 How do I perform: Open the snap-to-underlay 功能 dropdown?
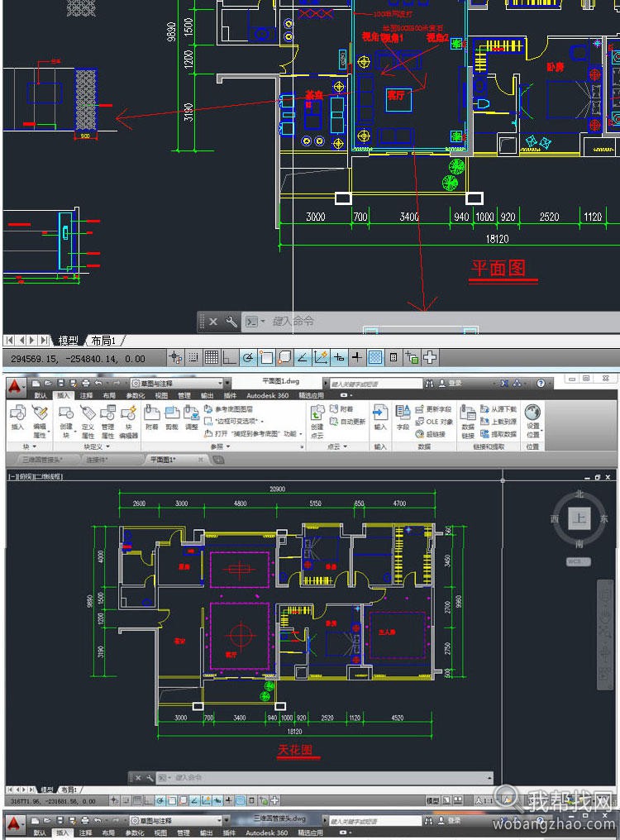[253, 433]
